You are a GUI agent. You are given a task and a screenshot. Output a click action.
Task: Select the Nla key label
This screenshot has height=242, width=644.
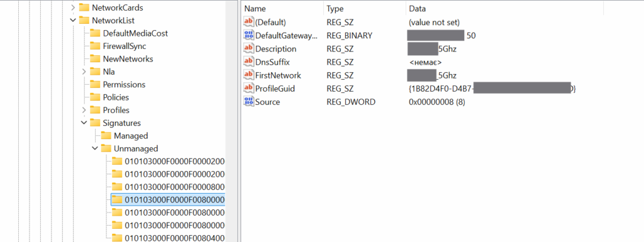point(109,72)
